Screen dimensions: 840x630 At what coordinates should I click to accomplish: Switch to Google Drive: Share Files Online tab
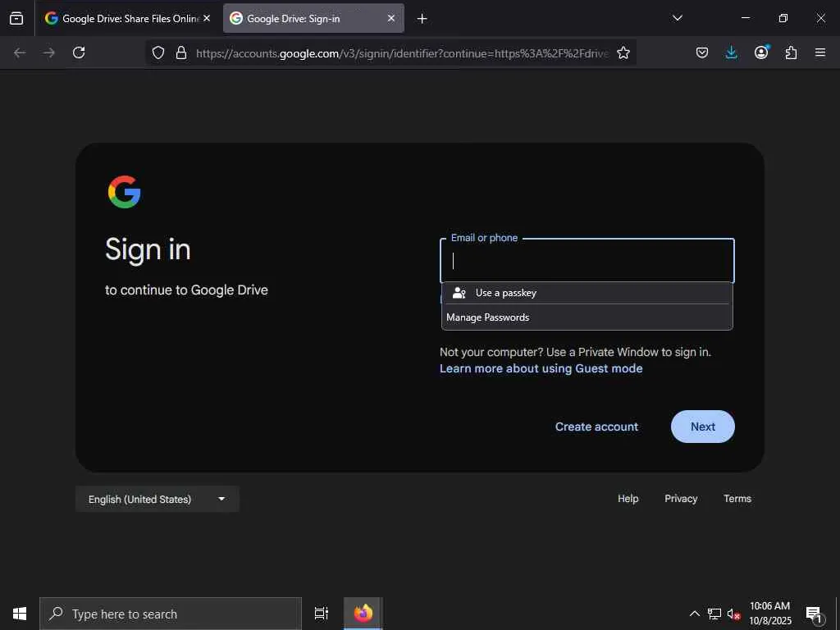(x=127, y=18)
